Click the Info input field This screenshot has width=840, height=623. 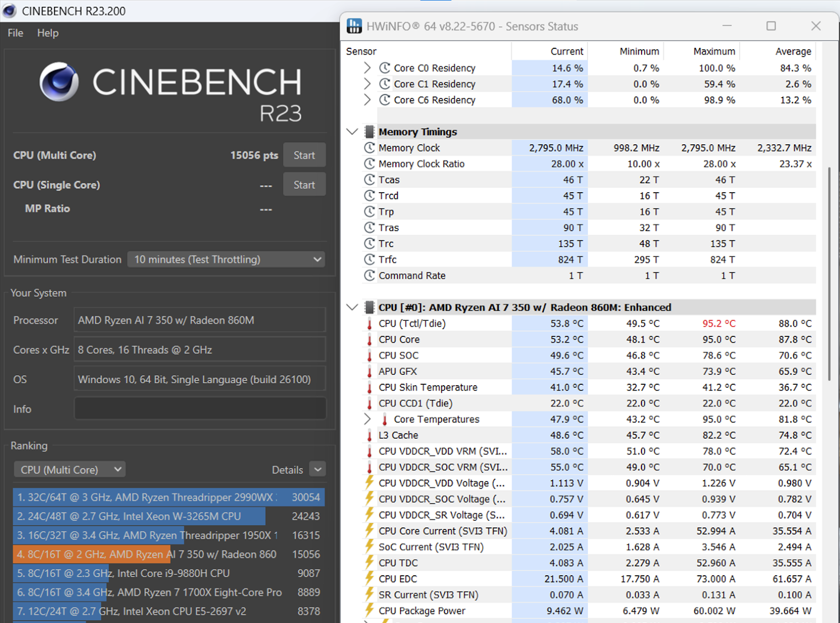point(200,409)
